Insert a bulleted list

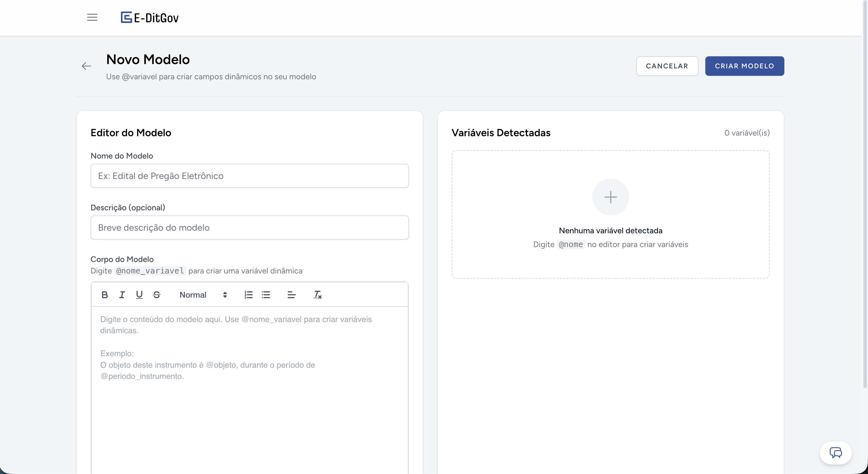coord(266,295)
